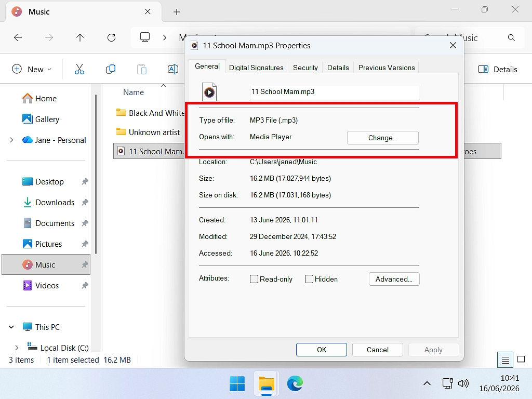
Task: Switch to large thumbnails view icon
Action: click(x=521, y=360)
